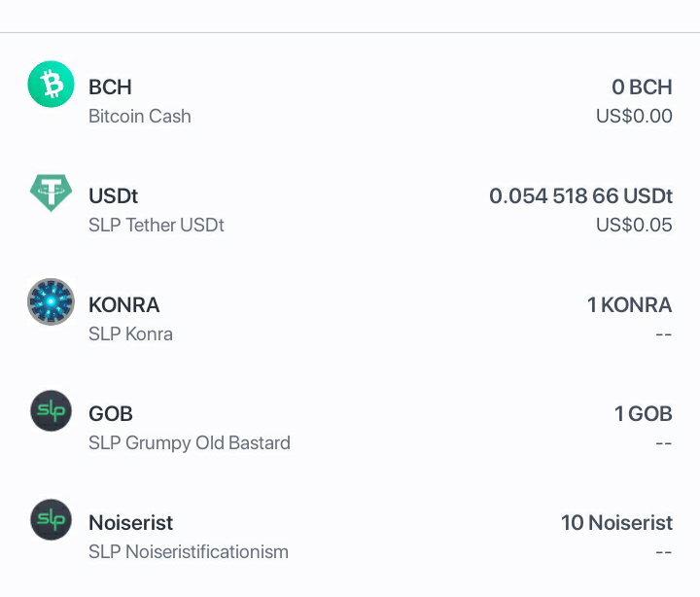Viewport: 700px width, 597px height.
Task: Click the 1 GOB balance
Action: (x=644, y=414)
